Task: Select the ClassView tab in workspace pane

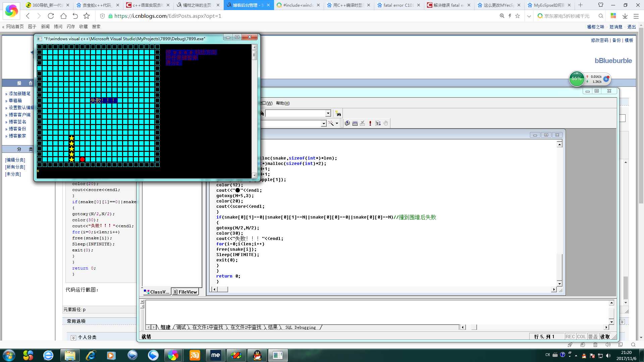Action: [157, 292]
